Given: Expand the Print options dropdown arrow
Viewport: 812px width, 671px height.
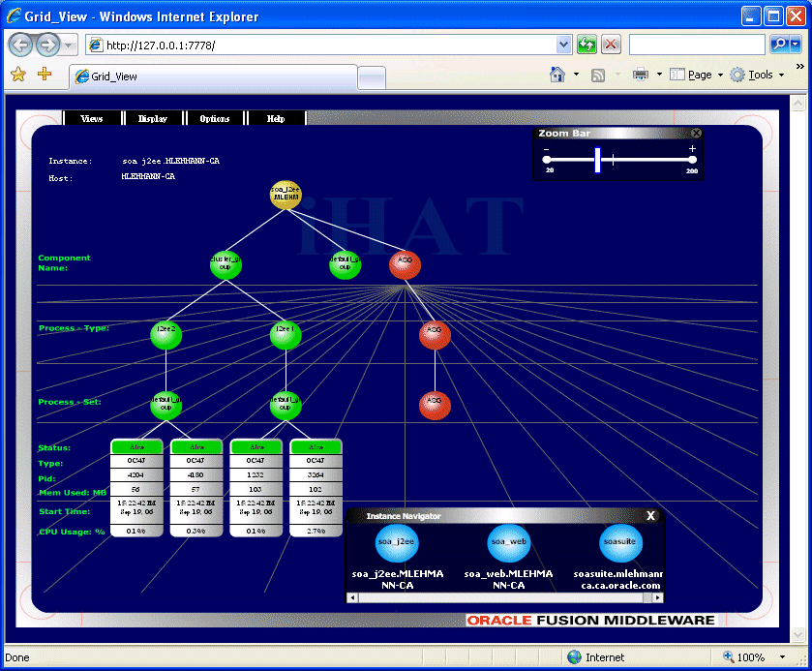Looking at the screenshot, I should pos(659,75).
